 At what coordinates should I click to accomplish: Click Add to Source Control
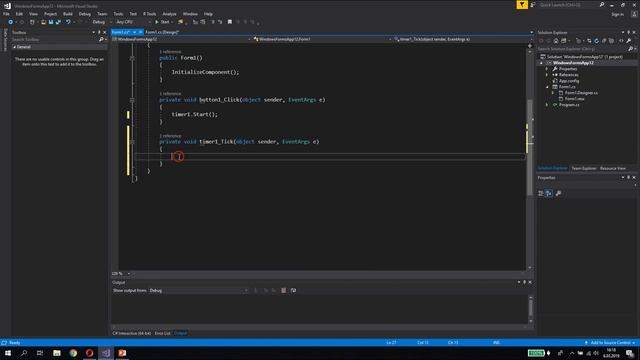pos(610,342)
